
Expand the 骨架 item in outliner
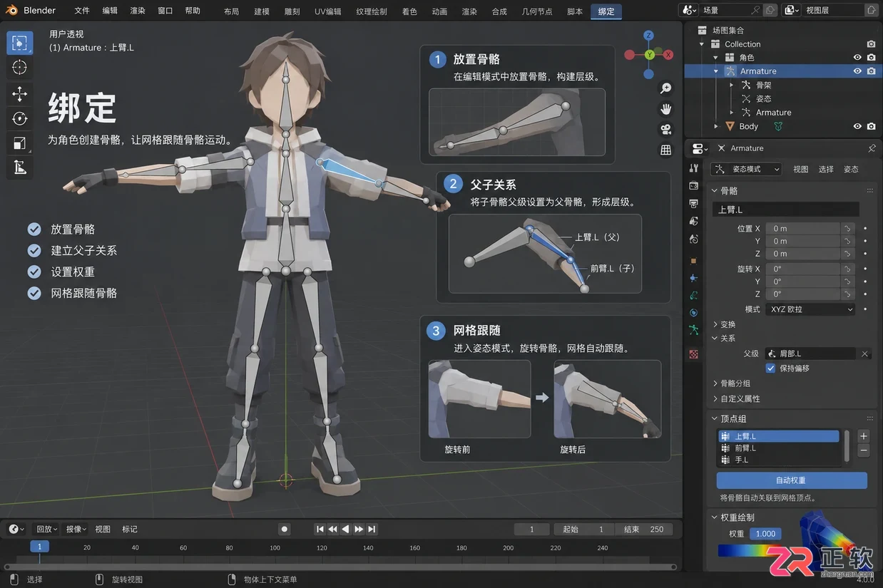[732, 85]
